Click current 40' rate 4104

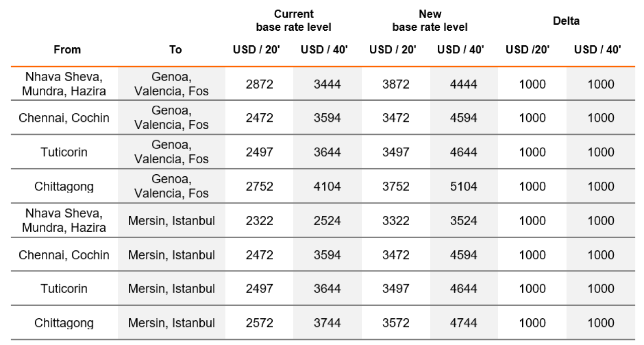327,186
